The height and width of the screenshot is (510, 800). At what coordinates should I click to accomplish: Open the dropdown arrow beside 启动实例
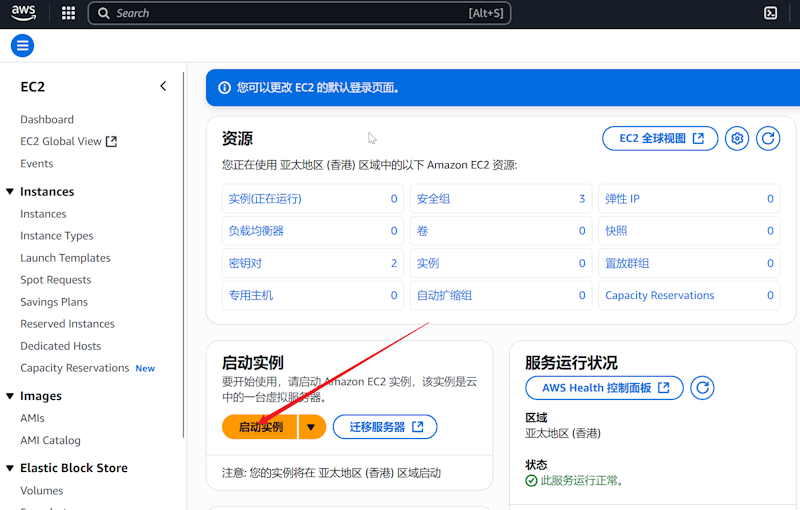(311, 427)
